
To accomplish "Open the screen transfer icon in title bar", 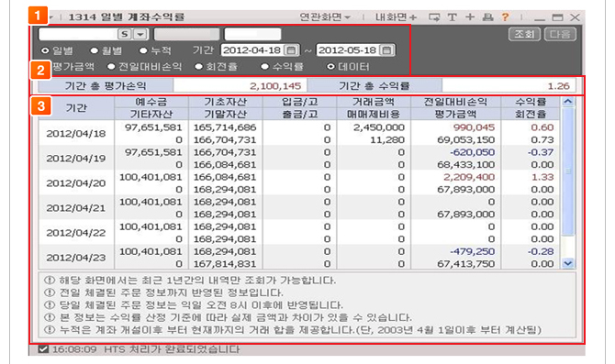I will (x=434, y=17).
